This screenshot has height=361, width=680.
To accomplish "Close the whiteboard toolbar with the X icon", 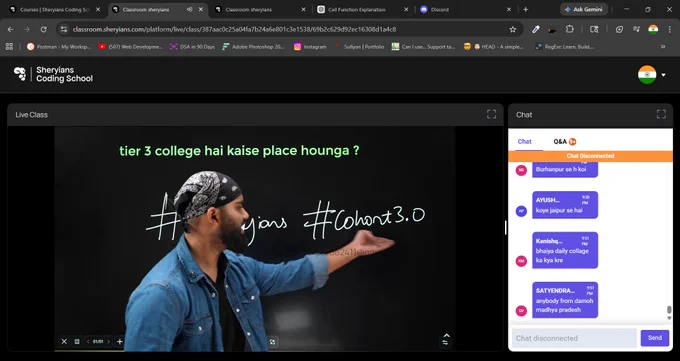I will click(x=64, y=341).
